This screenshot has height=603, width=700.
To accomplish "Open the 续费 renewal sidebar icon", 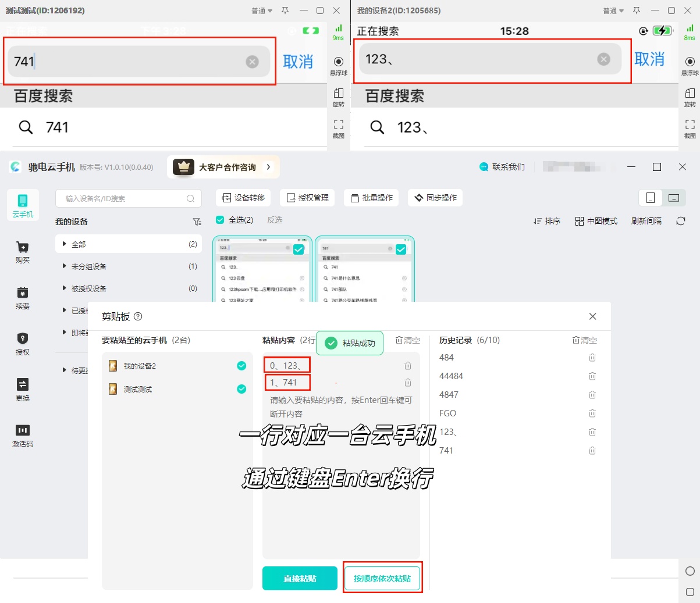I will tap(23, 293).
